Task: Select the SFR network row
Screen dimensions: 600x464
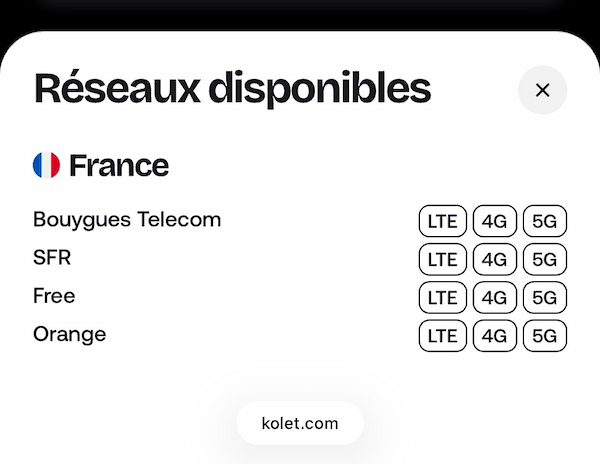Action: pyautogui.click(x=52, y=258)
